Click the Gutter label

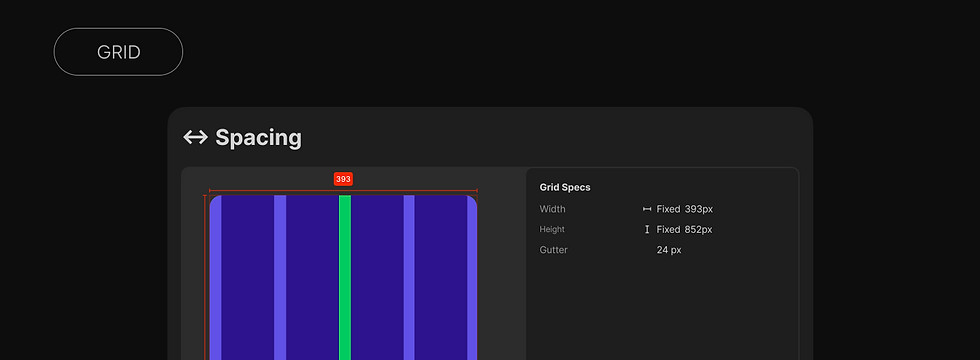(554, 250)
